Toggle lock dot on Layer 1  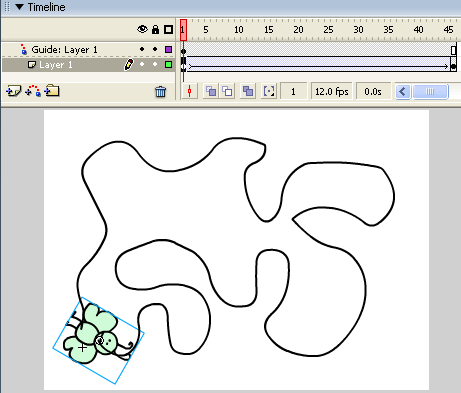point(155,64)
